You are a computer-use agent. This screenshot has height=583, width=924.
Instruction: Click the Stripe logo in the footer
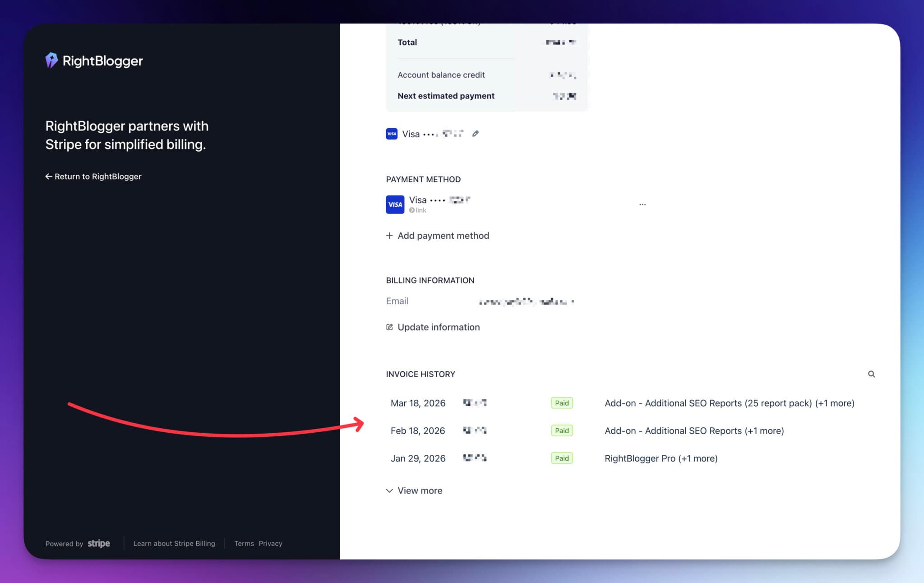(x=98, y=543)
